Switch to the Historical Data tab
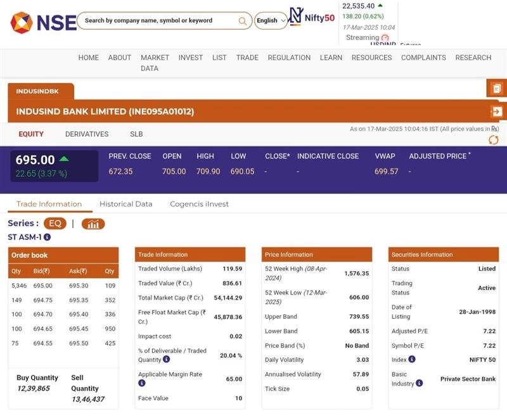 (125, 204)
